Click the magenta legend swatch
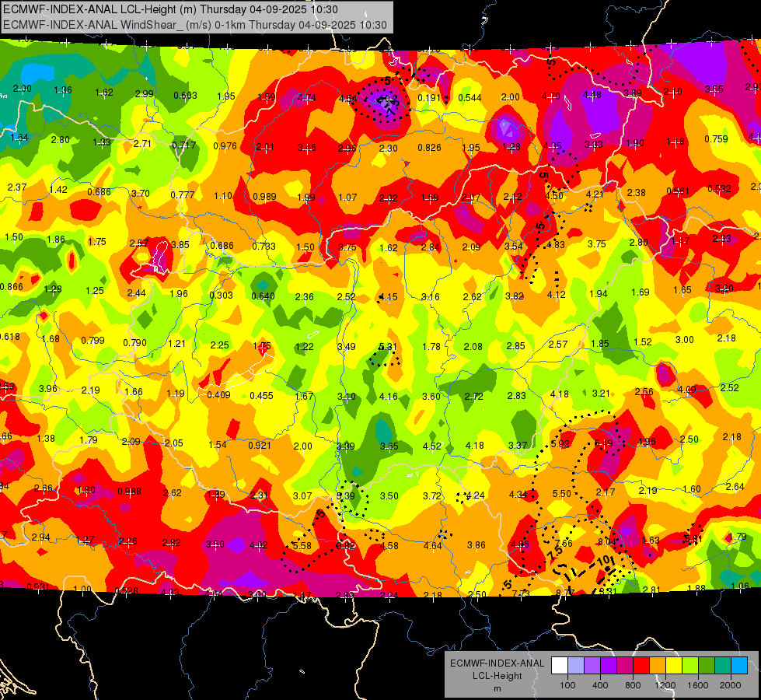 click(625, 665)
